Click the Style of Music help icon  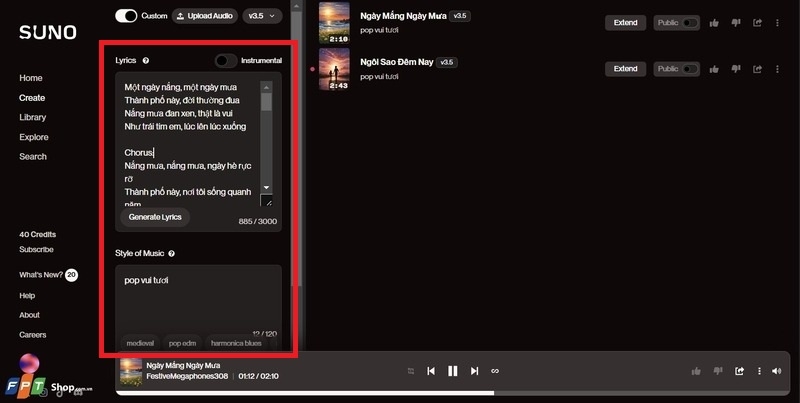point(171,254)
